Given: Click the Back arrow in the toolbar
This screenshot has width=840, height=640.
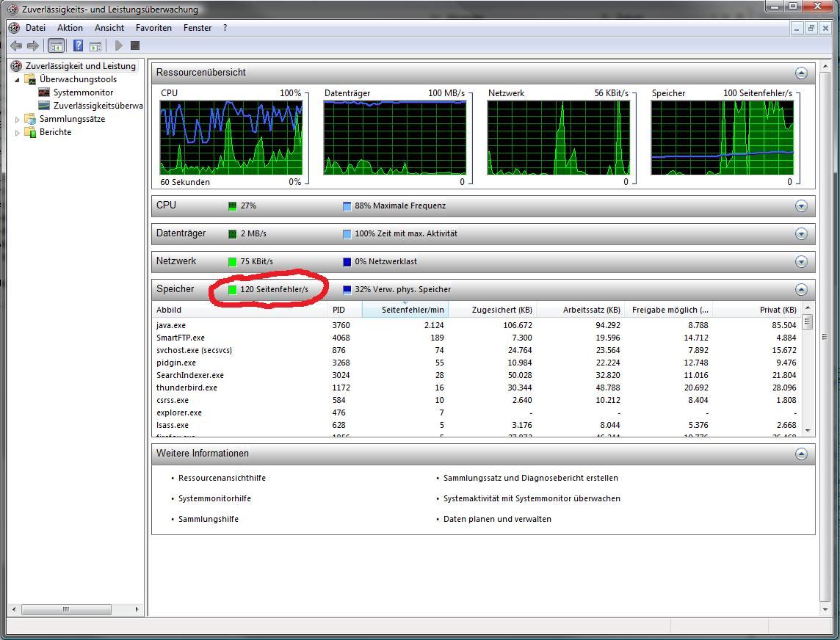Looking at the screenshot, I should 16,46.
